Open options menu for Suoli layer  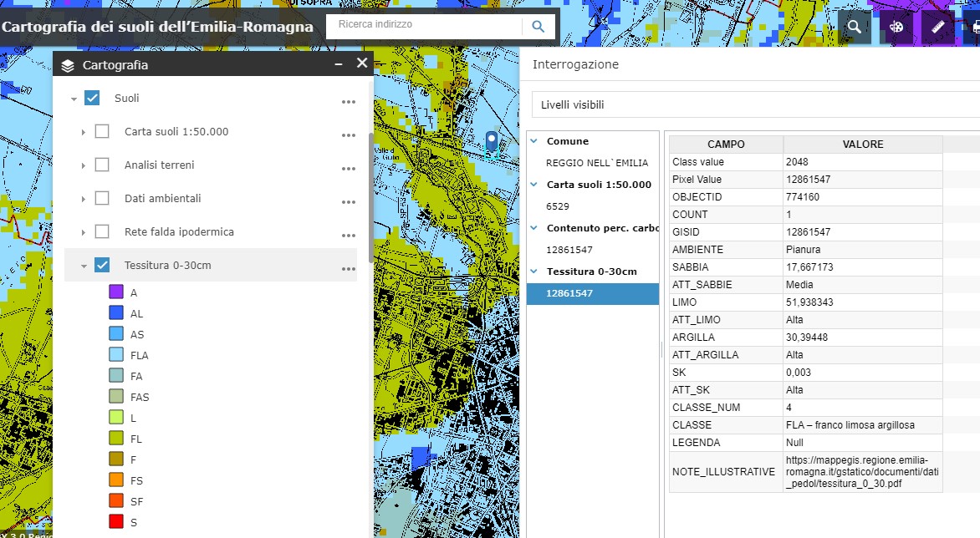pos(349,102)
